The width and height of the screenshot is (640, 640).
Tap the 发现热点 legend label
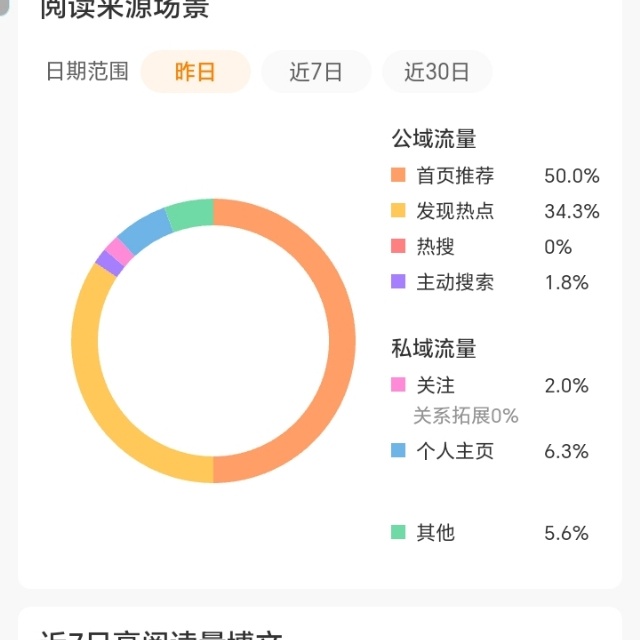[x=455, y=211]
